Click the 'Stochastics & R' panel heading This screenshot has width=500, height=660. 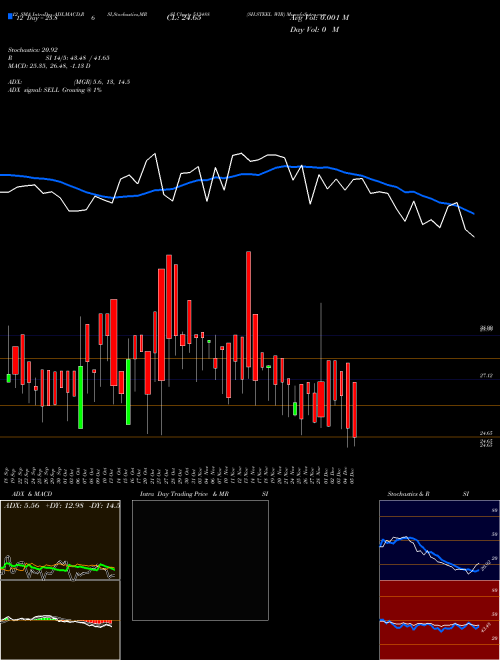[408, 494]
